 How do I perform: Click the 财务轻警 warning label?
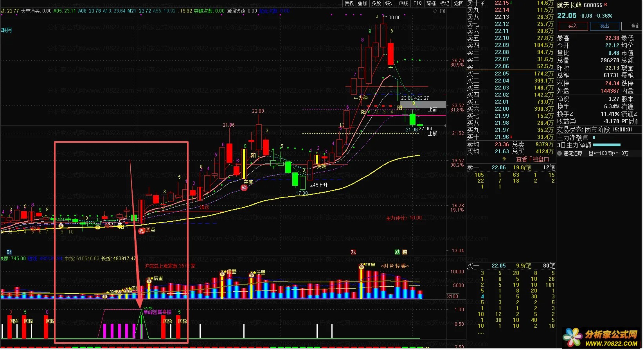[395, 266]
